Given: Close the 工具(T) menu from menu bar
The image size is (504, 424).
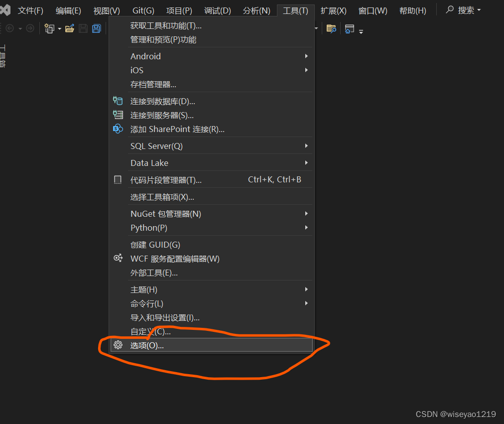Looking at the screenshot, I should coord(295,10).
